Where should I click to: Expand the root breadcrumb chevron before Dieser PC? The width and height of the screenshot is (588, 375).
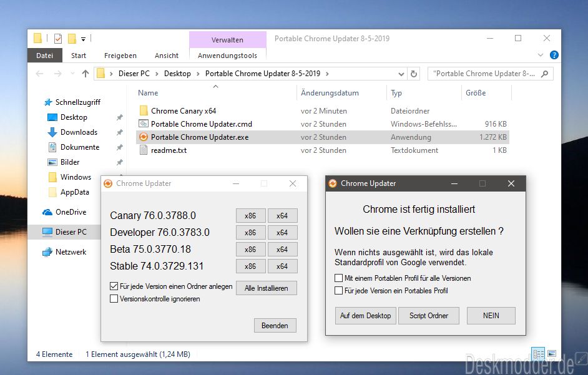[x=111, y=74]
